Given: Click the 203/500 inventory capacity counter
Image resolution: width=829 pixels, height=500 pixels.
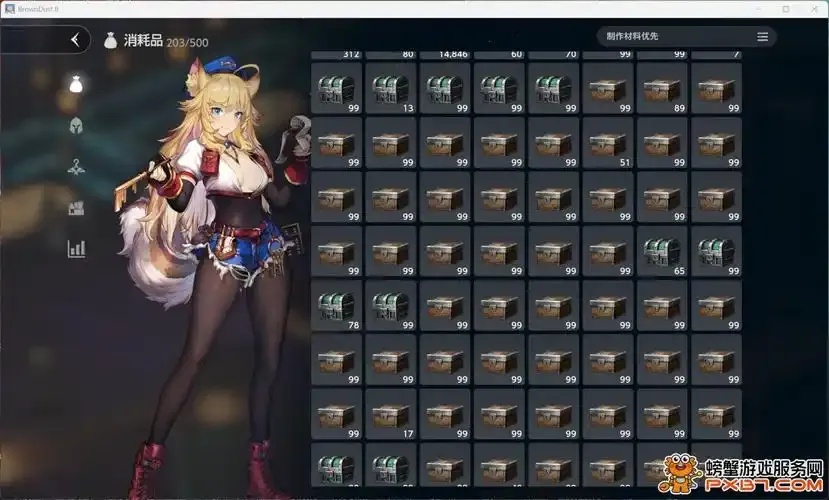Looking at the screenshot, I should 187,43.
